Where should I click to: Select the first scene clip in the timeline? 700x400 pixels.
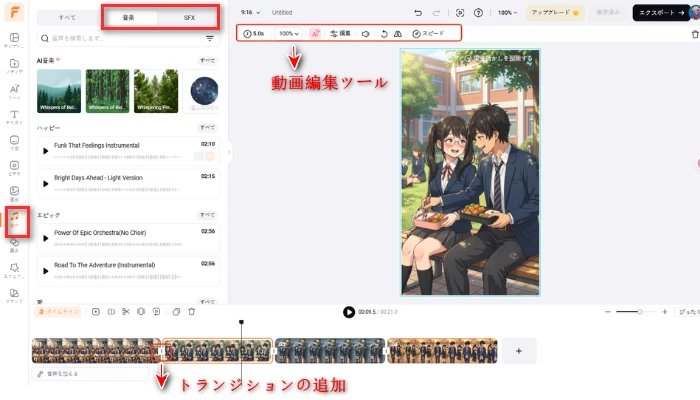[x=96, y=351]
